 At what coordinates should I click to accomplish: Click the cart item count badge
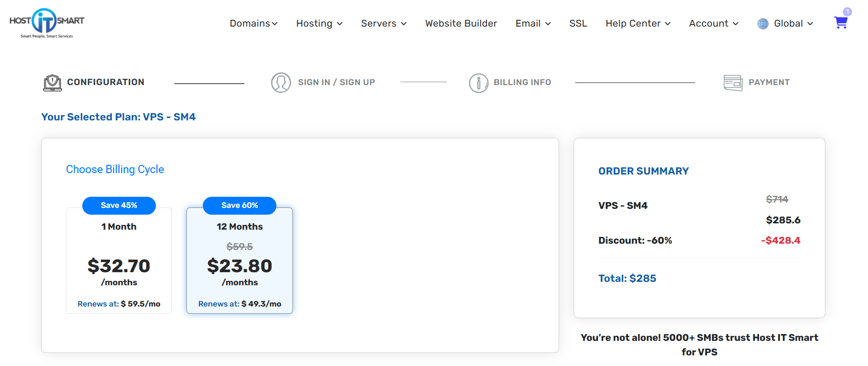pyautogui.click(x=847, y=12)
